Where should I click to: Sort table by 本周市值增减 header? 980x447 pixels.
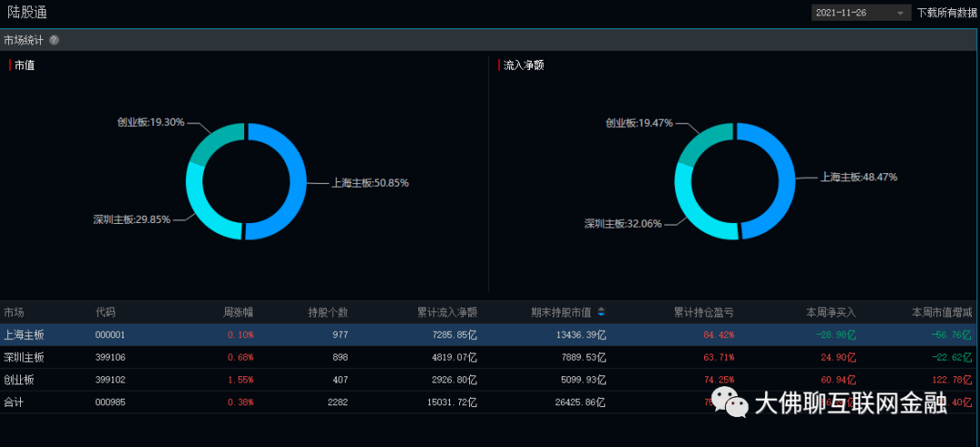pyautogui.click(x=943, y=312)
